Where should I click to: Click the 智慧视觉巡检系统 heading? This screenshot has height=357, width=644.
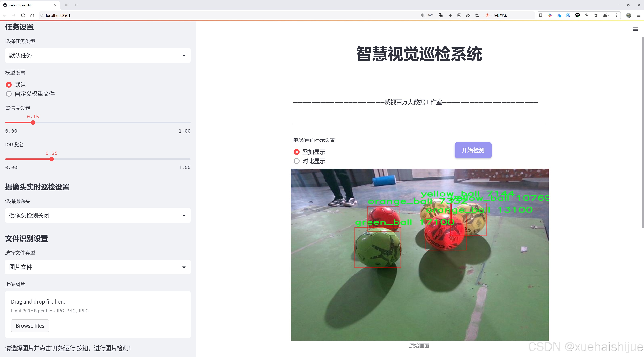tap(419, 54)
